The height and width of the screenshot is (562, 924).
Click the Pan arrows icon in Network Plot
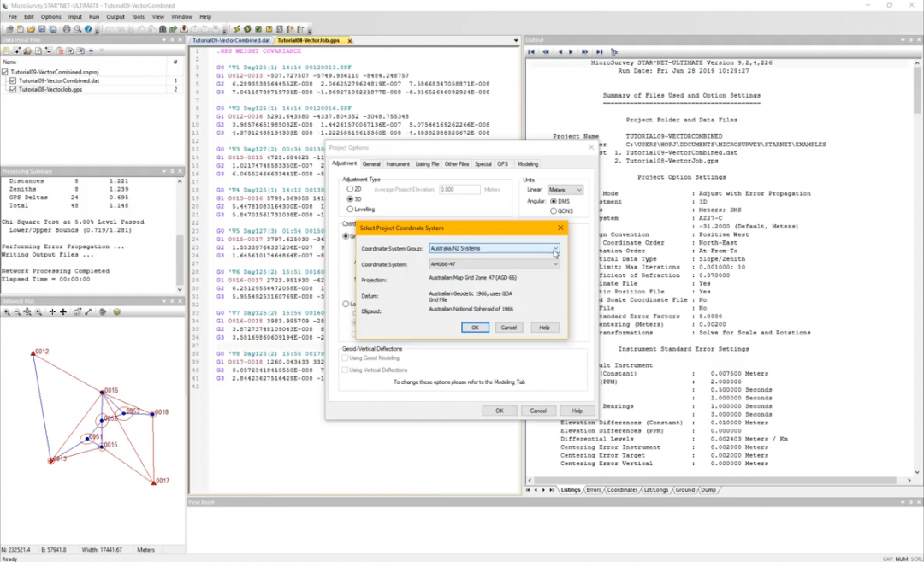(x=63, y=312)
